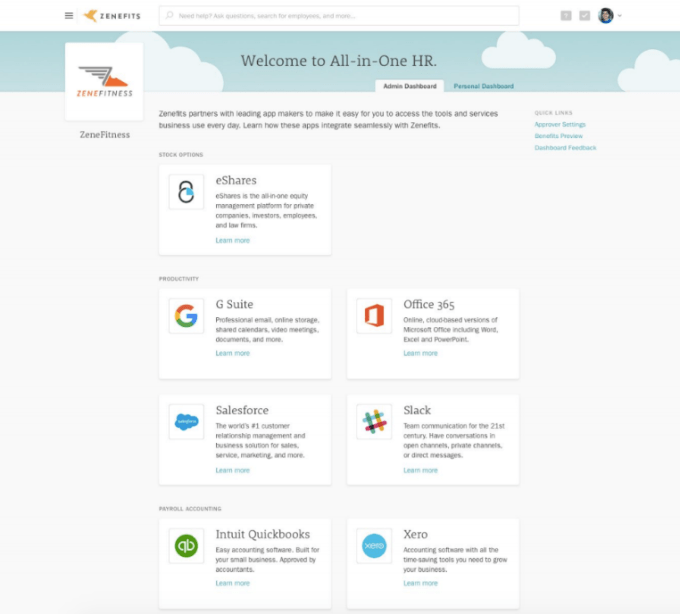Click the Xero icon
This screenshot has height=614, width=680.
coord(374,545)
